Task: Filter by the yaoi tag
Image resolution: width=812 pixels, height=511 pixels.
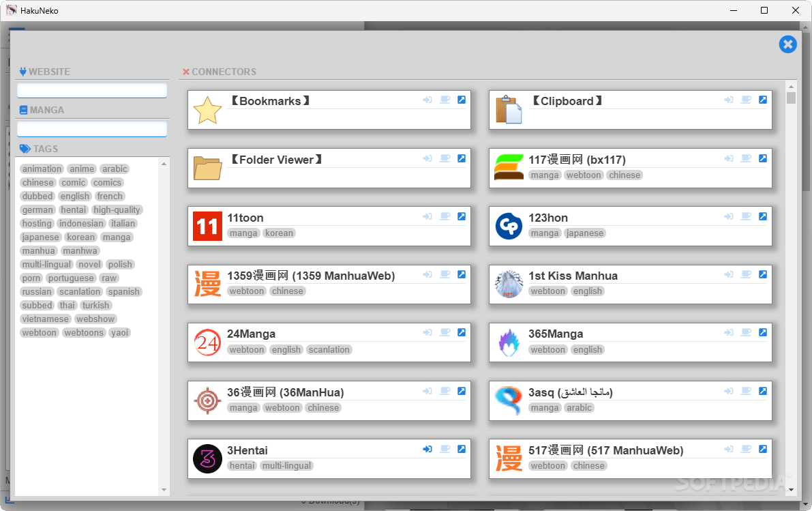Action: coord(119,333)
